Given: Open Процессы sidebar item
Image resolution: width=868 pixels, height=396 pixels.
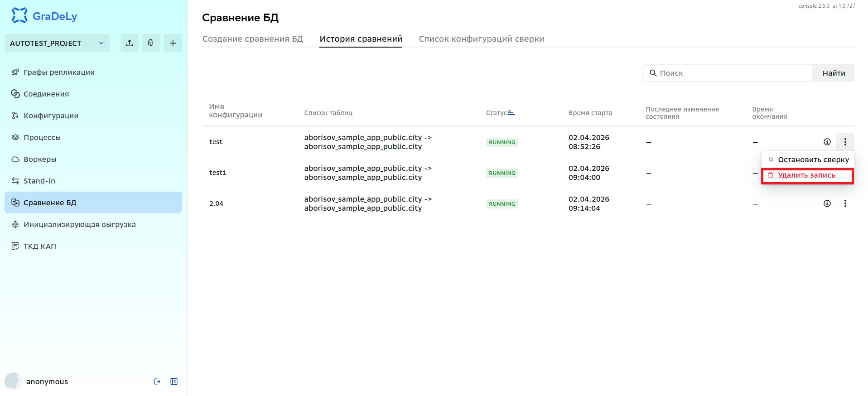Looking at the screenshot, I should 93,137.
